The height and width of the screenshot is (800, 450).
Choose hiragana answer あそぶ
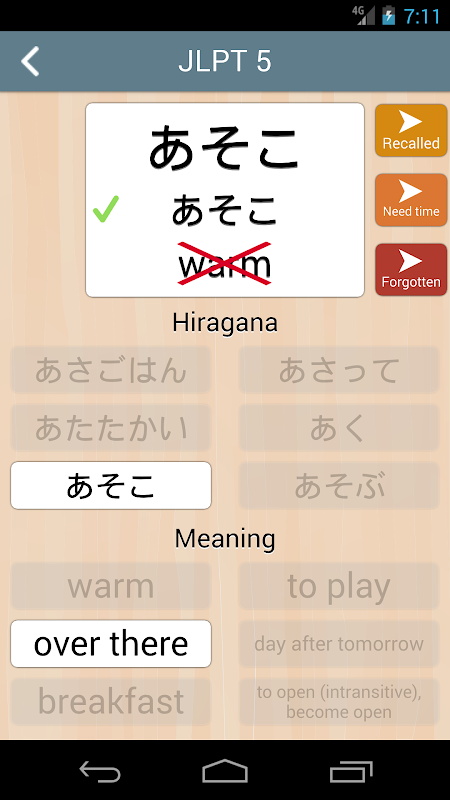[339, 485]
